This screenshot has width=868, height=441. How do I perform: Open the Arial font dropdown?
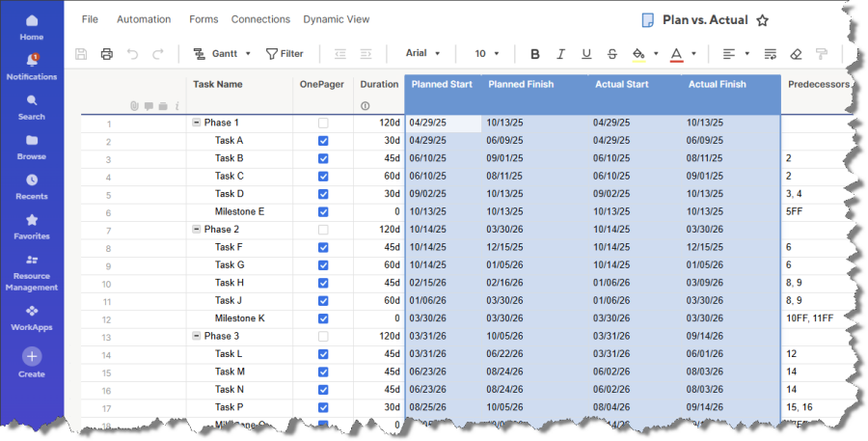point(423,54)
